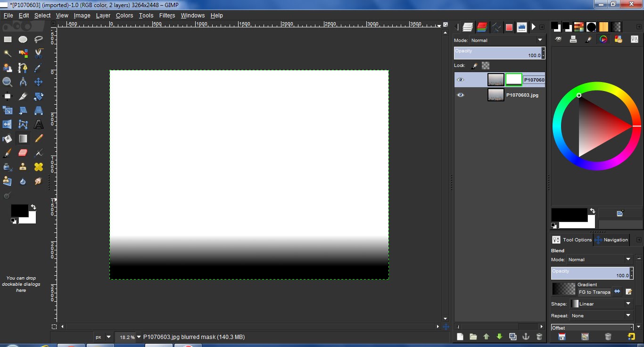
Task: Select the Scissors Select tool
Action: tap(39, 54)
